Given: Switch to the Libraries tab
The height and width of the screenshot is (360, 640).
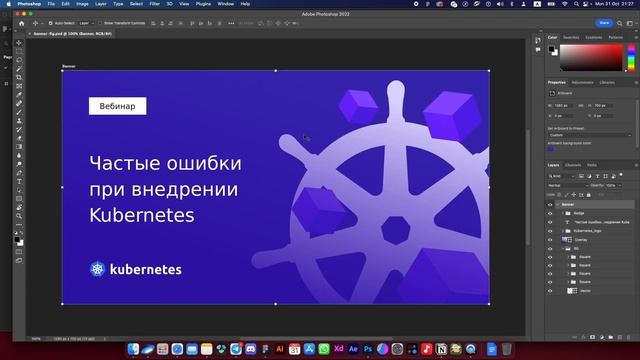Looking at the screenshot, I should click(607, 82).
